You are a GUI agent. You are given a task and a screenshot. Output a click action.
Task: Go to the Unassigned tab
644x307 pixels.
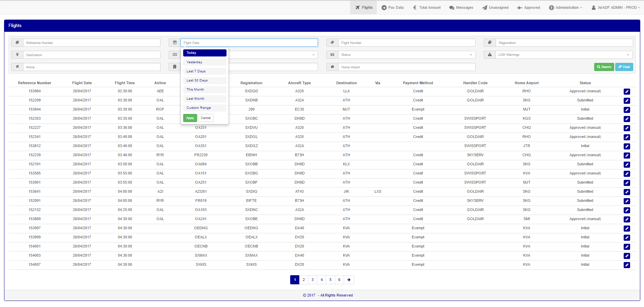(x=495, y=7)
